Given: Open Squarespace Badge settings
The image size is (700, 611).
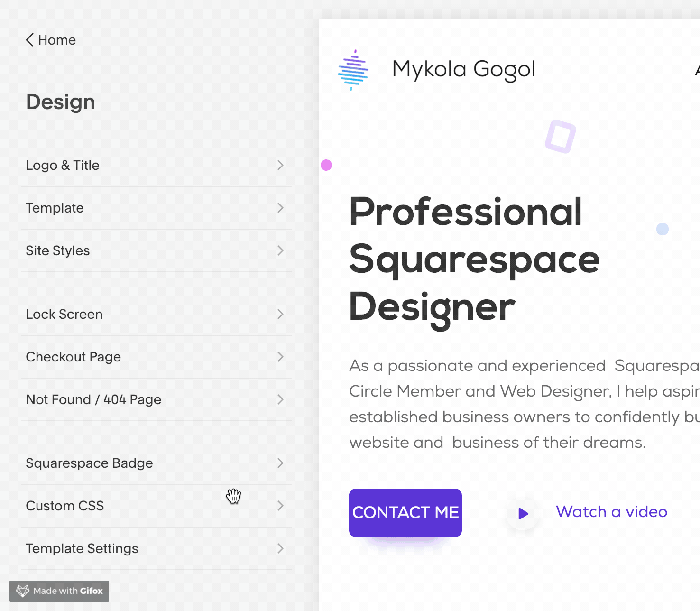Looking at the screenshot, I should click(x=157, y=463).
